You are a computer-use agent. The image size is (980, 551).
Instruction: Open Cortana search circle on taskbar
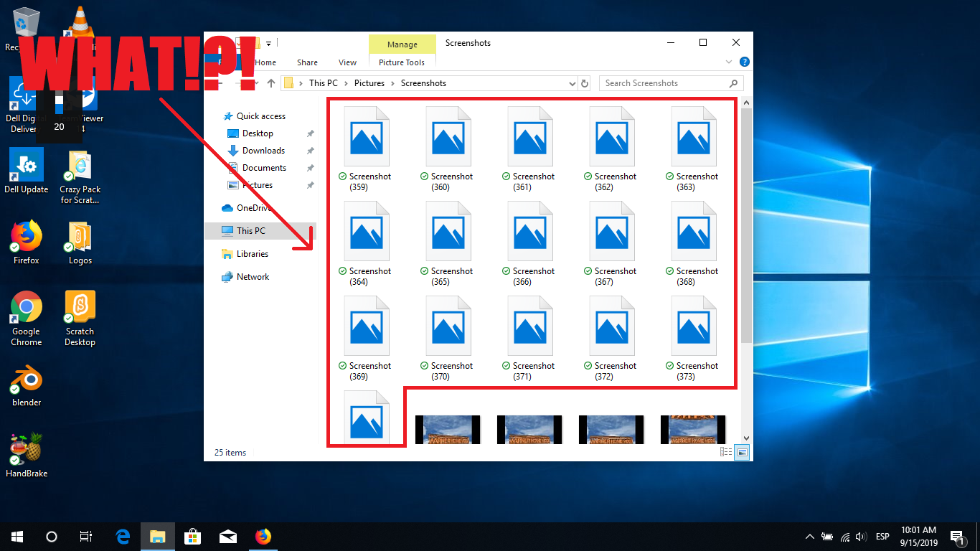[52, 536]
